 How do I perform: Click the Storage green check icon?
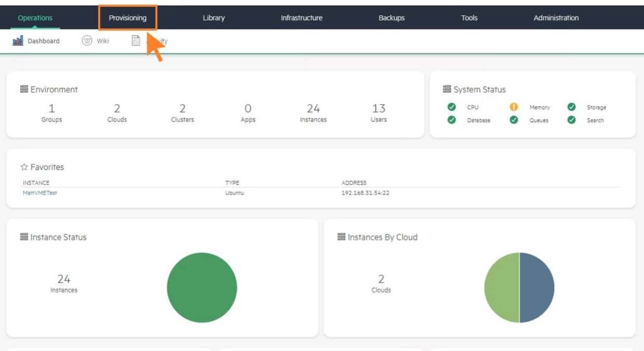point(572,107)
